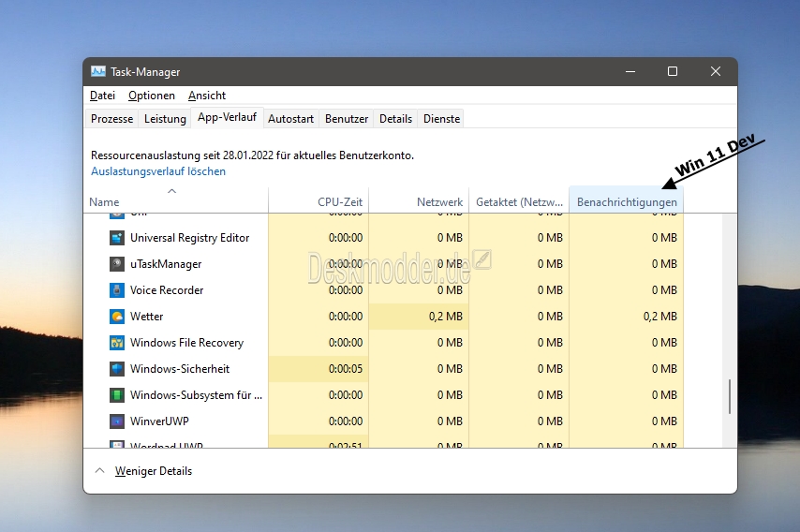800x532 pixels.
Task: Click WinverUWP Benachrichtigungen value 0 MB
Action: 664,421
